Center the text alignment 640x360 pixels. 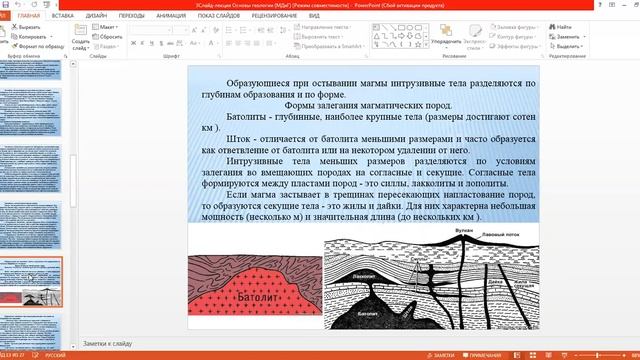coord(238,43)
